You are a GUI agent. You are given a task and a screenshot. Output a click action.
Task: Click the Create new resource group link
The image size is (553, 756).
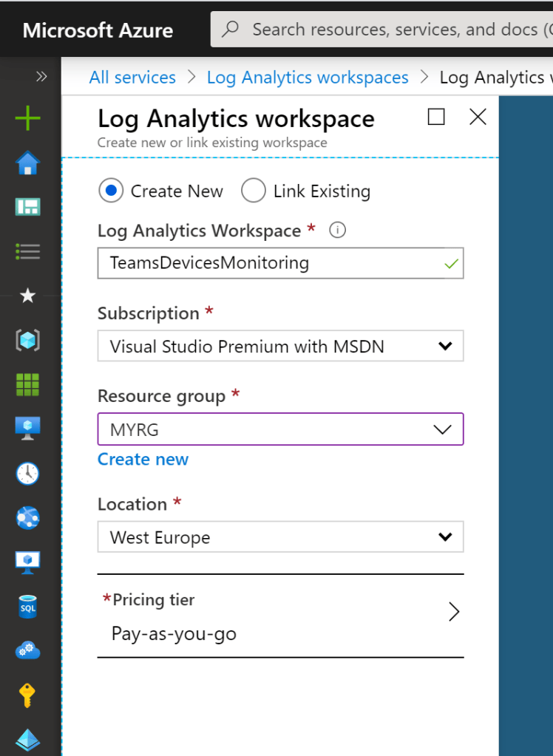pyautogui.click(x=143, y=460)
